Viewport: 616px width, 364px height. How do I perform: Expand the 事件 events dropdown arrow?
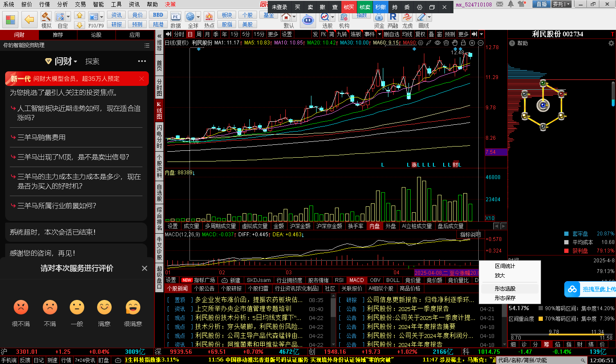(x=379, y=34)
